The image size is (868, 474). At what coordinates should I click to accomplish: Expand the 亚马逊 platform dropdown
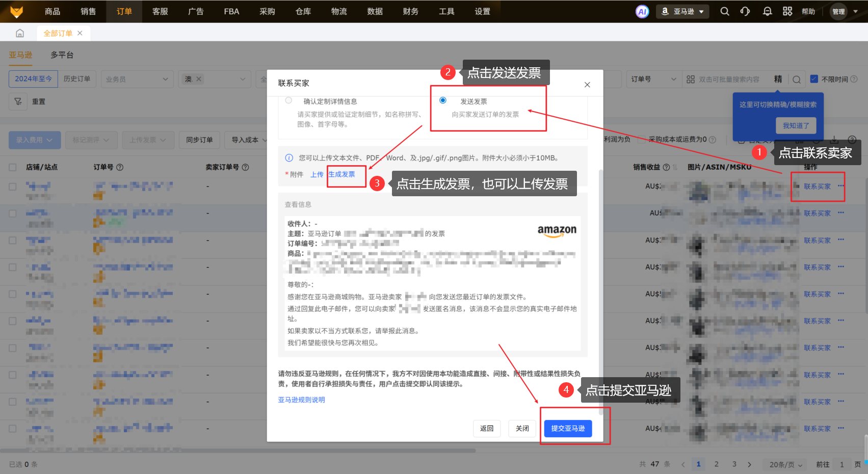(x=683, y=11)
